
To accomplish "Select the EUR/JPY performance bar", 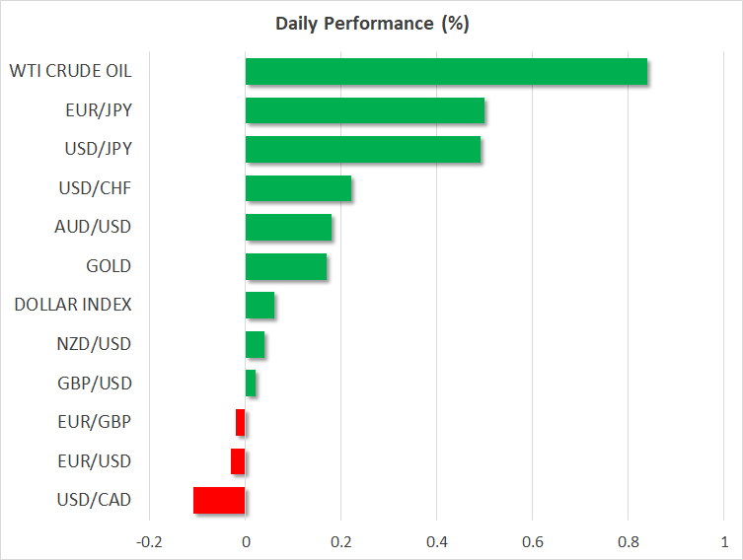I will (364, 110).
